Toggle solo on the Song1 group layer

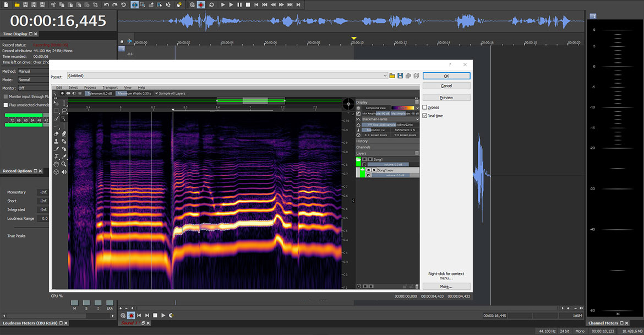[x=370, y=159]
